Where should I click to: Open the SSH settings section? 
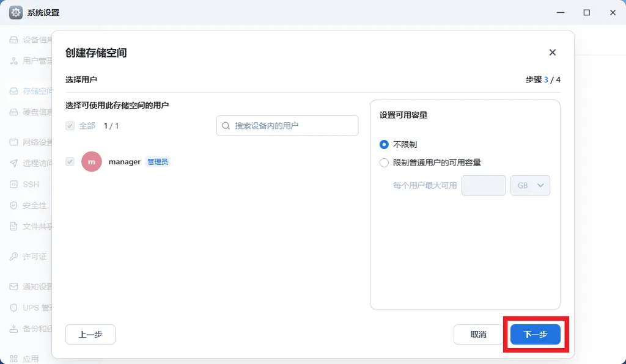[28, 184]
